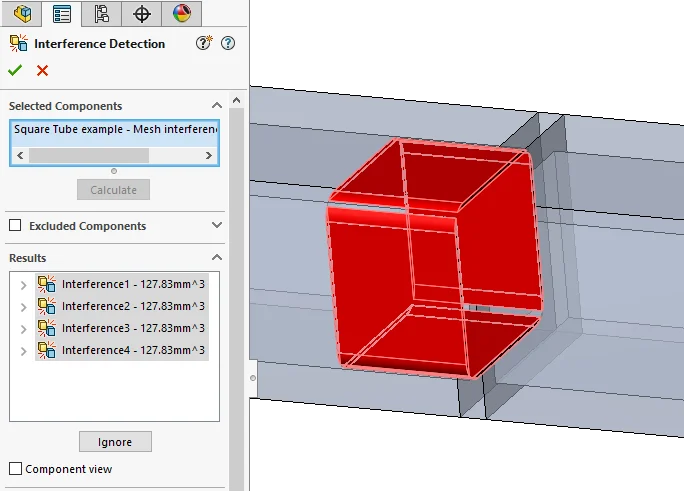Click the Interference4 result icon
The width and height of the screenshot is (684, 491).
[x=47, y=350]
